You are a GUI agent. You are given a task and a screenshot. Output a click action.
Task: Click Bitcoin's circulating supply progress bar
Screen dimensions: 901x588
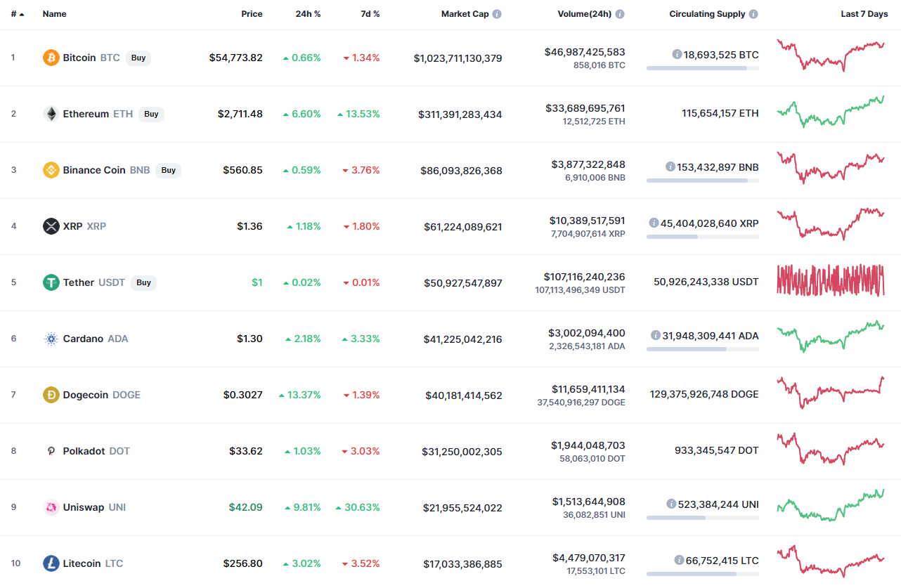point(702,68)
